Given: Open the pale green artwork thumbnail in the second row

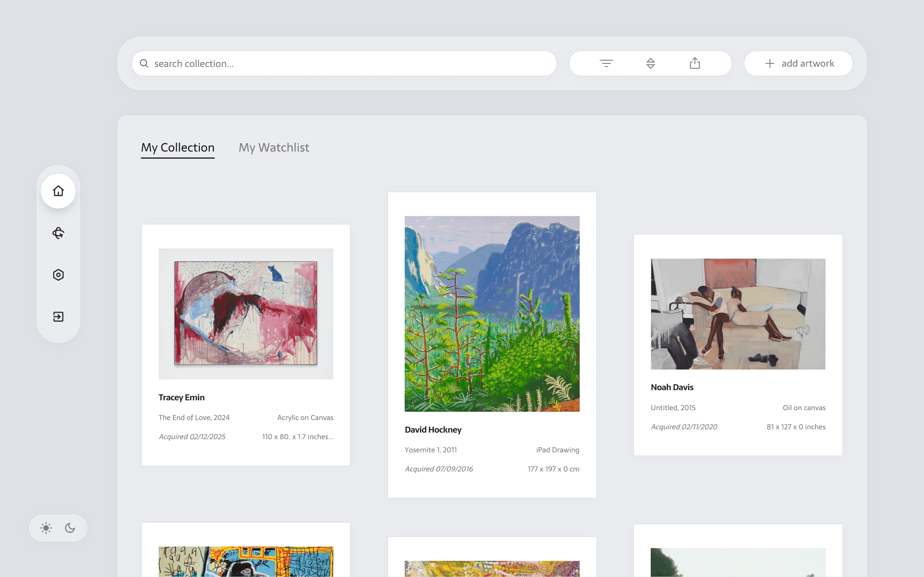Looking at the screenshot, I should (x=738, y=562).
